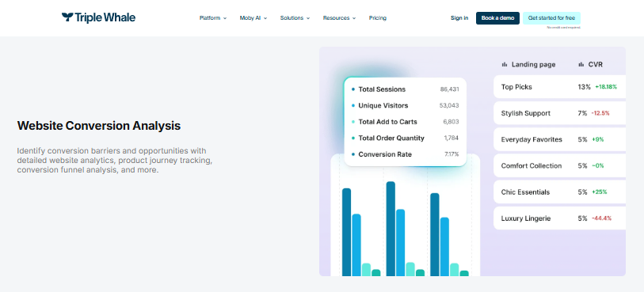
Task: Expand the Resources dropdown chevron
Action: coord(354,18)
